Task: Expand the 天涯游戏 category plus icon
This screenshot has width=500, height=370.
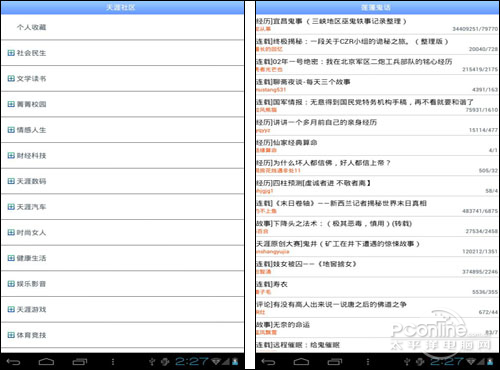Action: pyautogui.click(x=11, y=309)
